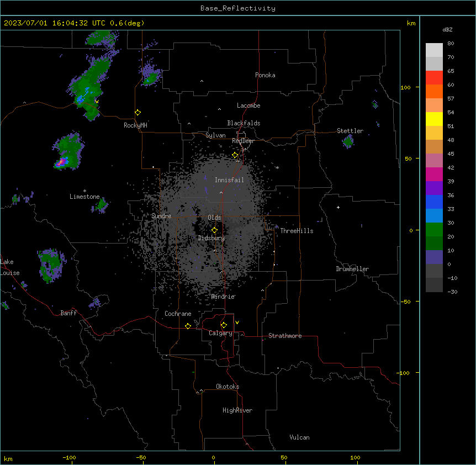Image resolution: width=476 pixels, height=465 pixels.
Task: Select the dark blue 36-33 dBZ swatch
Action: click(434, 202)
